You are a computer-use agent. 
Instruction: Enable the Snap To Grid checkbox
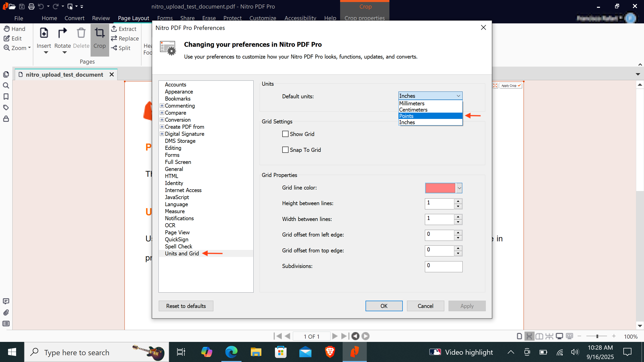pos(285,150)
